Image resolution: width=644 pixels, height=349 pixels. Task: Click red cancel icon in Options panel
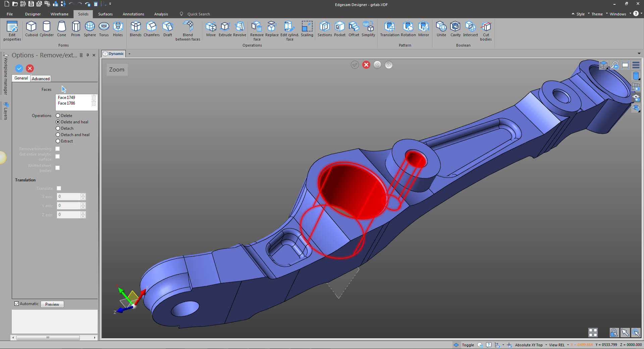tap(30, 68)
